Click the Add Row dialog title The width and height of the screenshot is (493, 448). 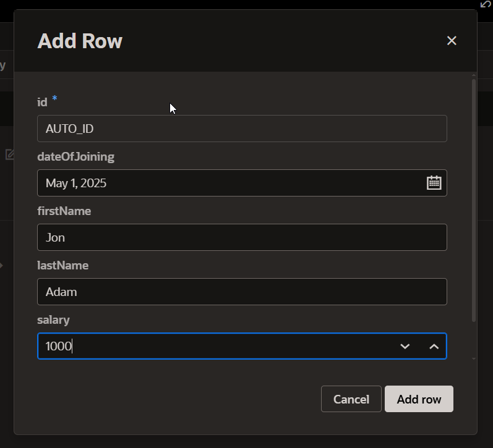tap(80, 41)
